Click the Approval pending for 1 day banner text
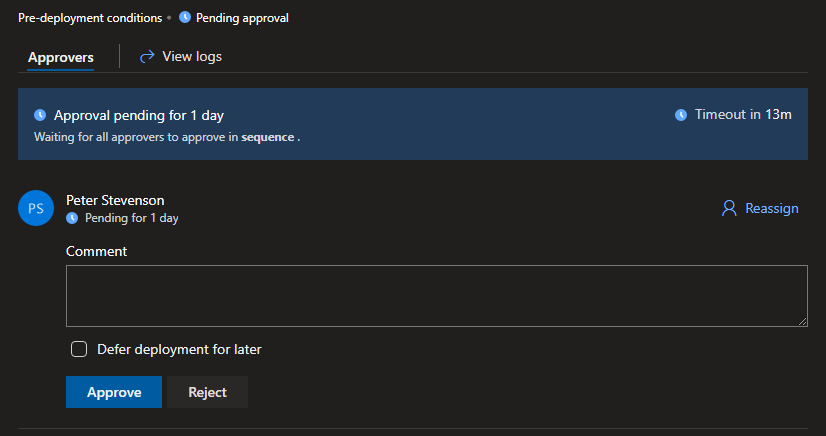The width and height of the screenshot is (826, 436). (x=139, y=115)
